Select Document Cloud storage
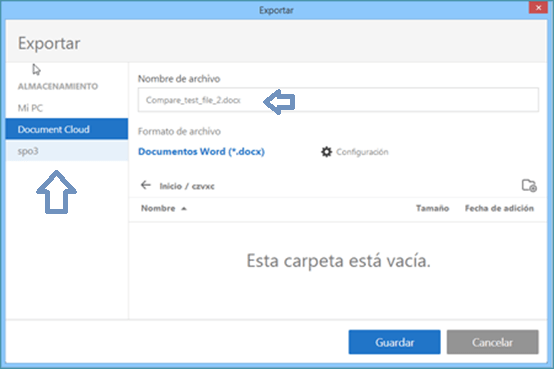The width and height of the screenshot is (554, 370). pos(67,129)
